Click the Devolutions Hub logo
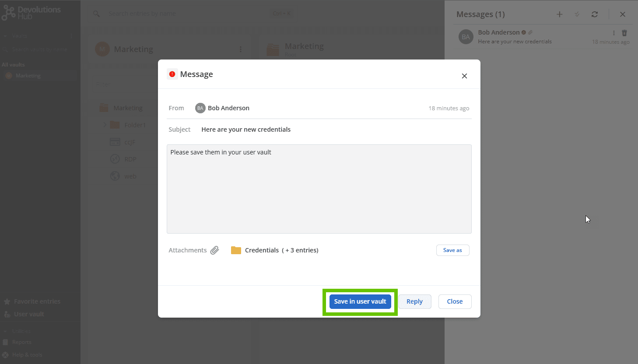This screenshot has width=638, height=364. pos(31,13)
